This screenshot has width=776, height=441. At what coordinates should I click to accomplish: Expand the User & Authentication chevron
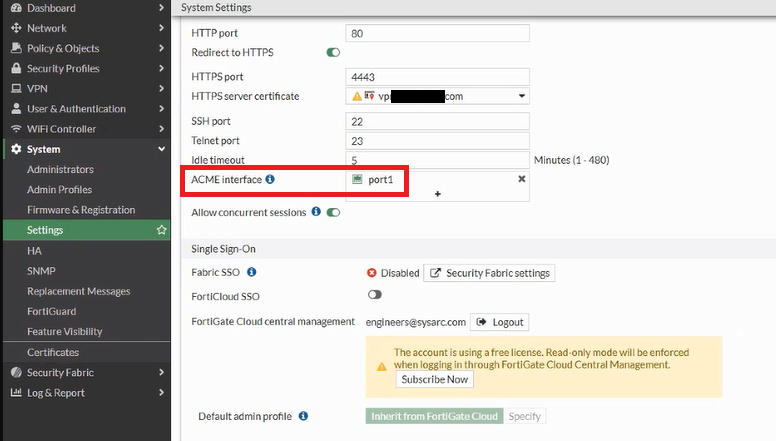pos(161,108)
